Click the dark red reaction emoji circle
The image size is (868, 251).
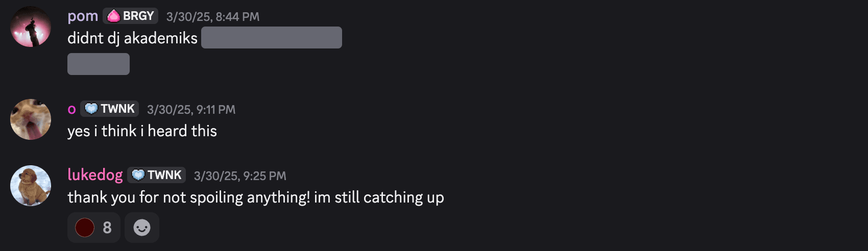pyautogui.click(x=85, y=228)
